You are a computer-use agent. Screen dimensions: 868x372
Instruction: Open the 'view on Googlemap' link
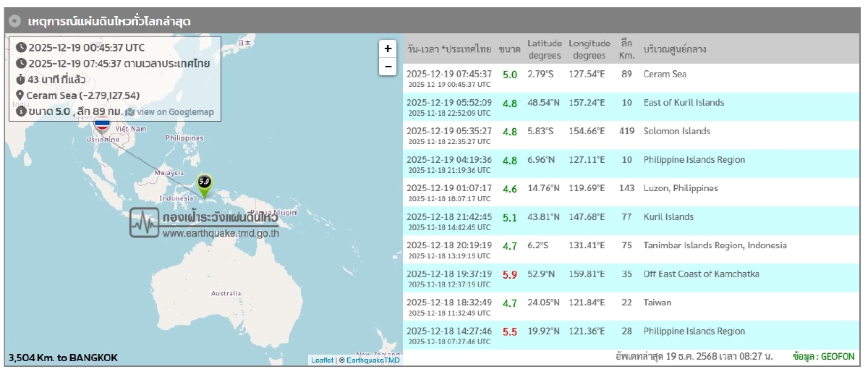174,111
